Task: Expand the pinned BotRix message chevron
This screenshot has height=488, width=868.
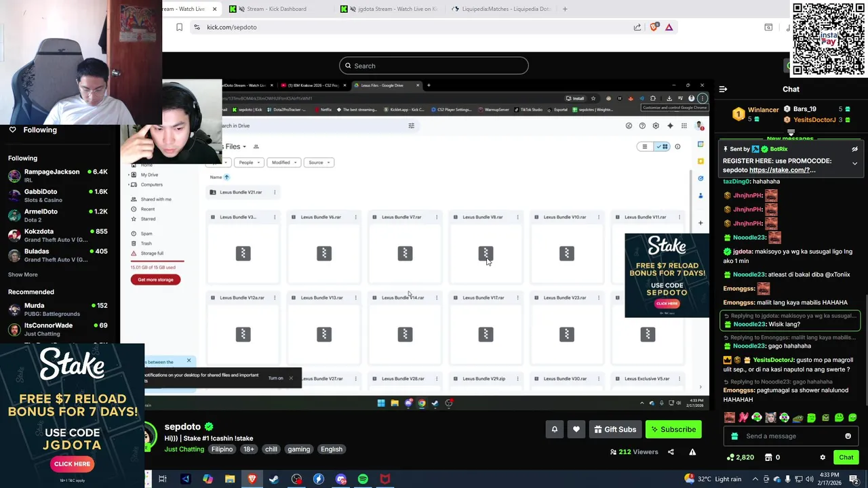Action: pos(854,163)
